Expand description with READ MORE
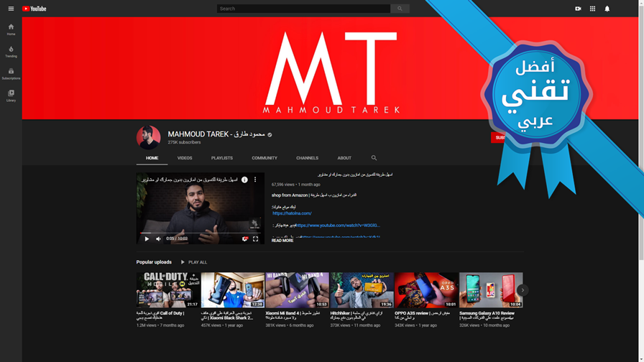 [x=282, y=241]
